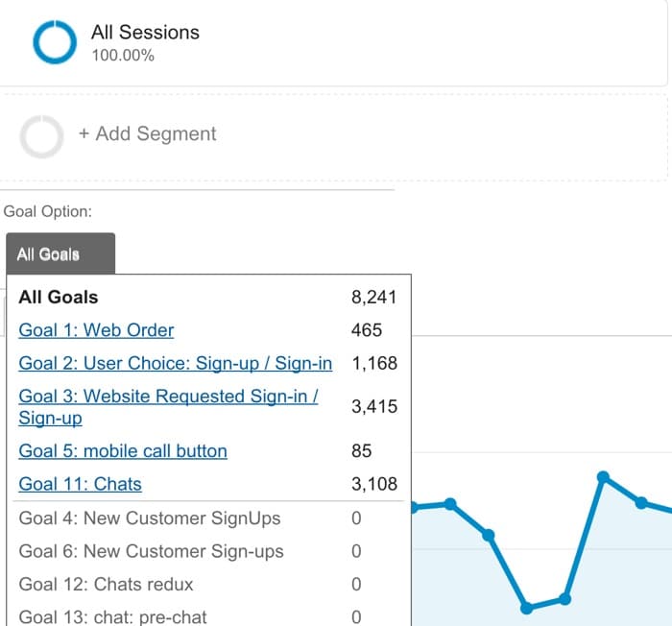The image size is (672, 626).
Task: Select All Goals in the goal list
Action: (x=59, y=298)
